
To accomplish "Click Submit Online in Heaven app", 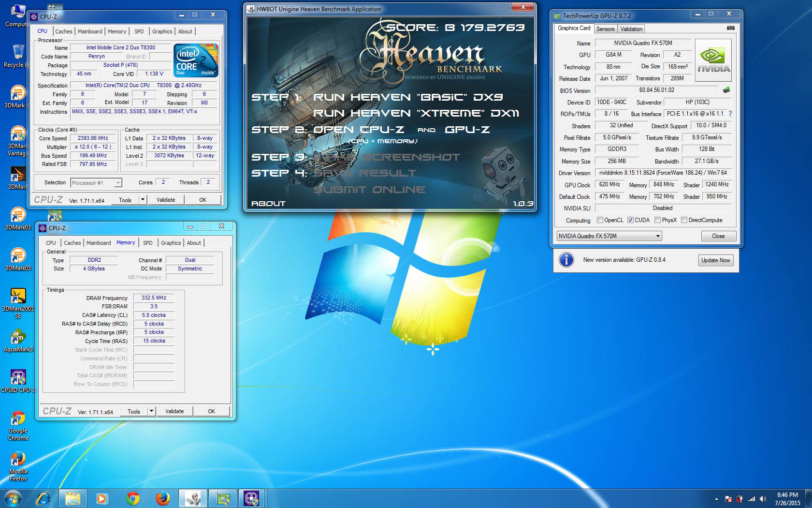I will click(x=369, y=190).
